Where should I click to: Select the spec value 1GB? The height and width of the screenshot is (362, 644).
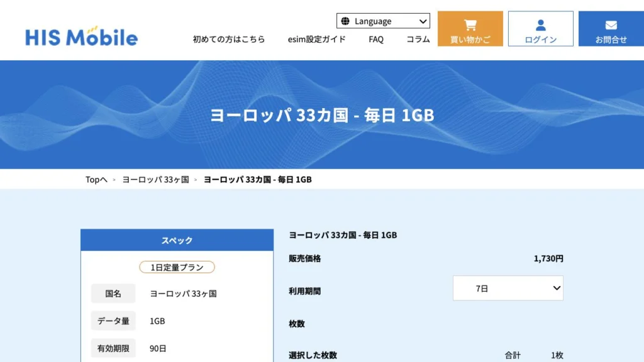[157, 321]
